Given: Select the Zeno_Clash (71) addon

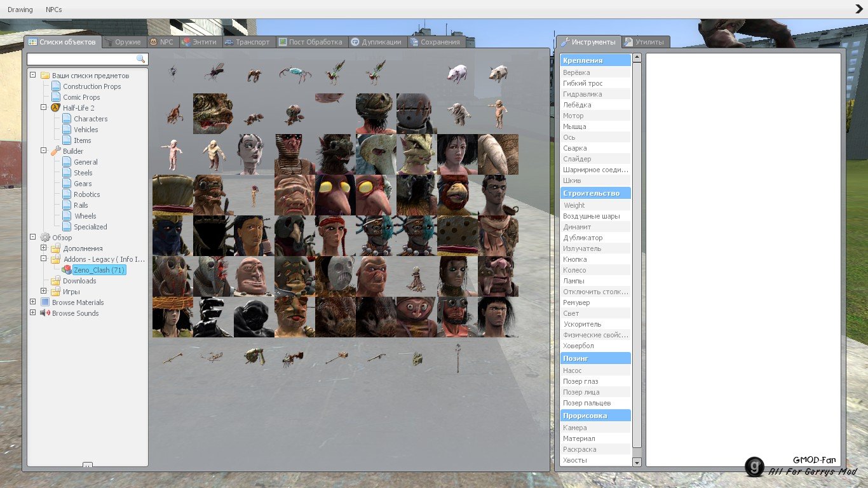Looking at the screenshot, I should 98,270.
